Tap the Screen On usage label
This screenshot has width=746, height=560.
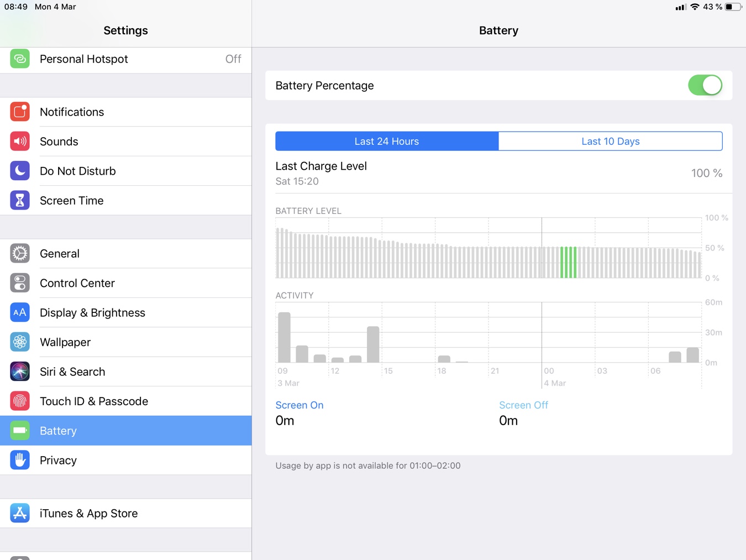pos(300,405)
